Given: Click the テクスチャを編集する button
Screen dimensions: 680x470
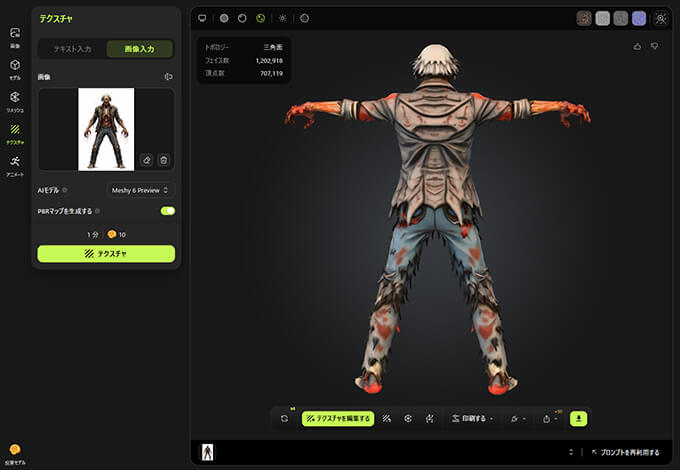Looking at the screenshot, I should [338, 418].
